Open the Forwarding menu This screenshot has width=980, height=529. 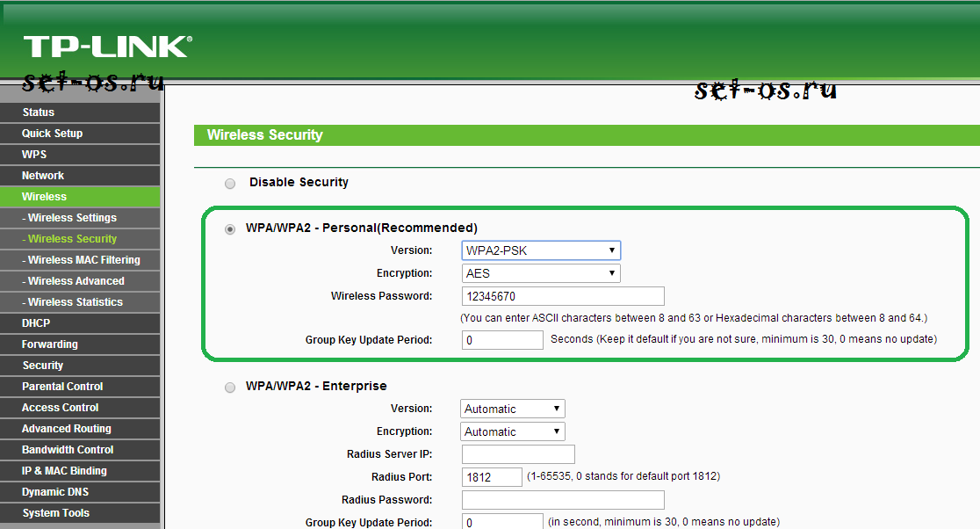tap(80, 344)
